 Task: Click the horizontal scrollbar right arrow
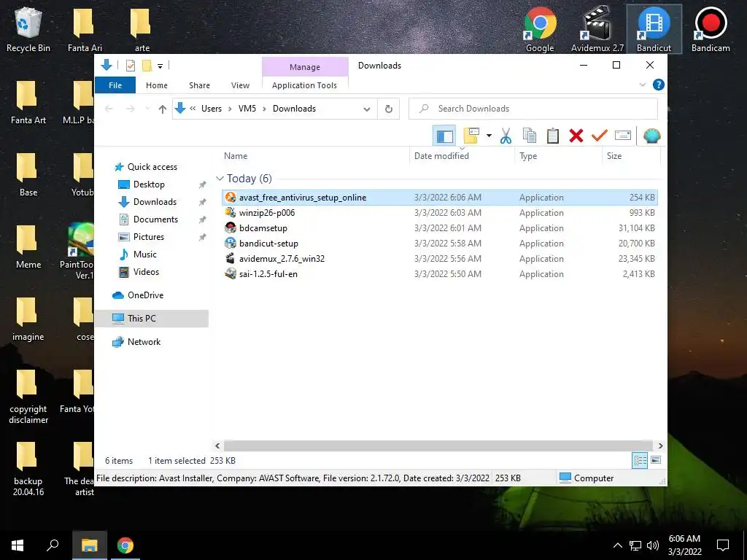[660, 446]
